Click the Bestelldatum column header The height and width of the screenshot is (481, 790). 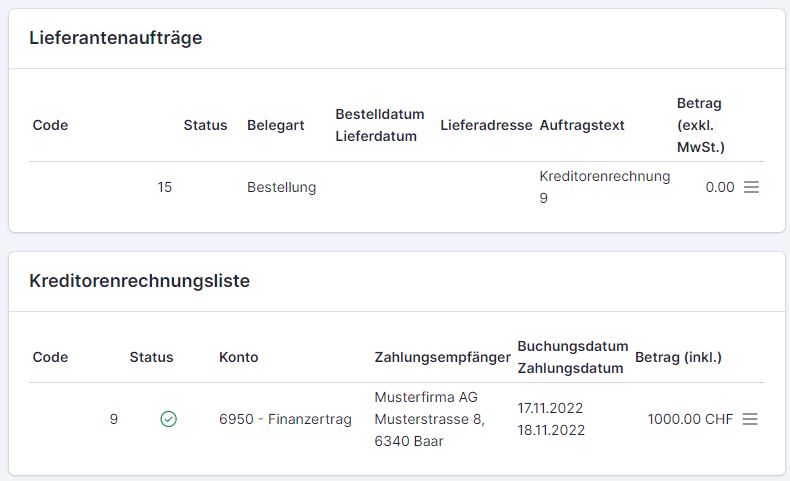point(380,114)
